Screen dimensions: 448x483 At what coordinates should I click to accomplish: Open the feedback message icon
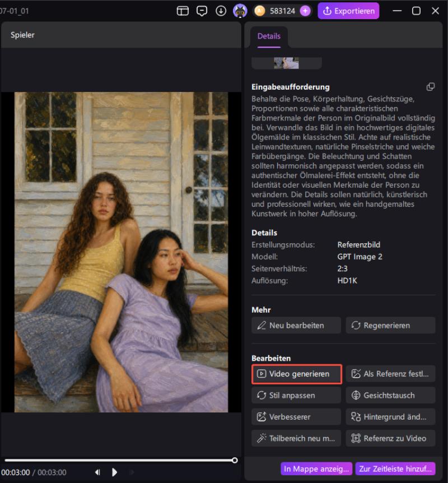(x=202, y=11)
